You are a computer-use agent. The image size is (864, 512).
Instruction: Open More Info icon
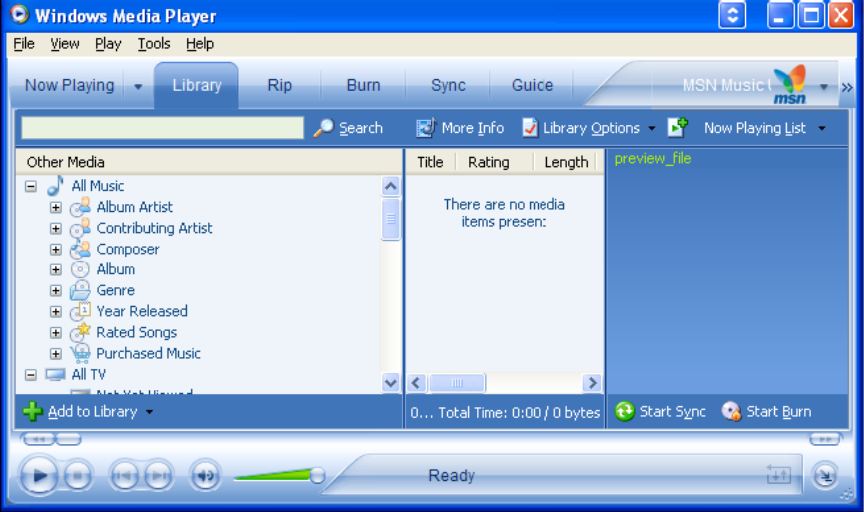pyautogui.click(x=426, y=127)
